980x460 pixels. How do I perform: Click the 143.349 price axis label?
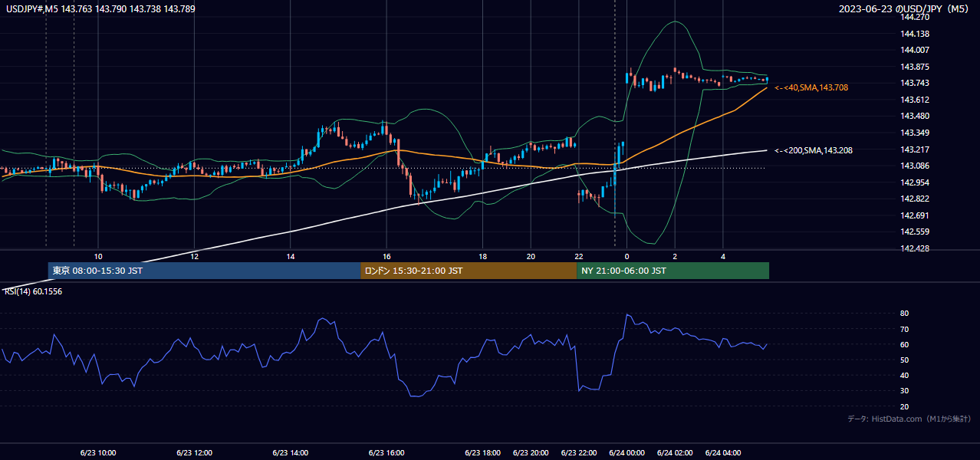click(914, 133)
